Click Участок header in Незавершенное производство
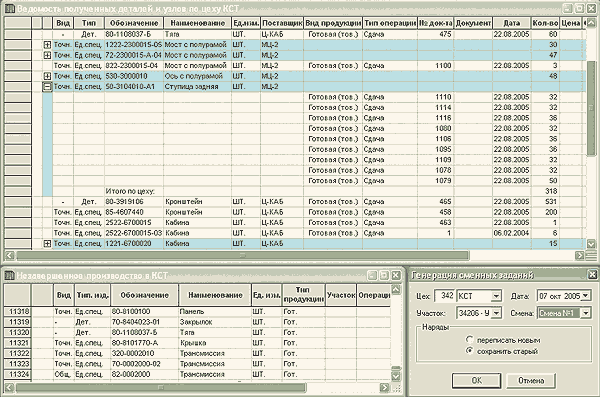 [x=341, y=295]
